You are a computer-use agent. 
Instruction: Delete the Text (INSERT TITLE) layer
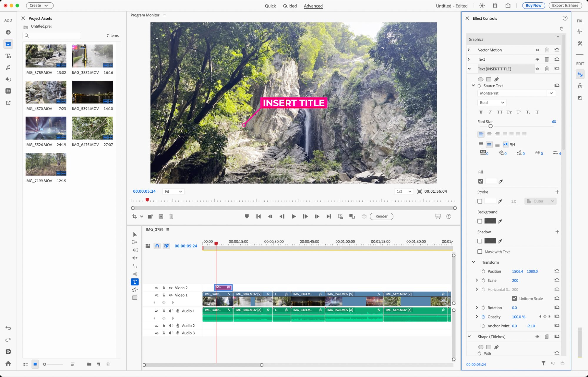[547, 69]
